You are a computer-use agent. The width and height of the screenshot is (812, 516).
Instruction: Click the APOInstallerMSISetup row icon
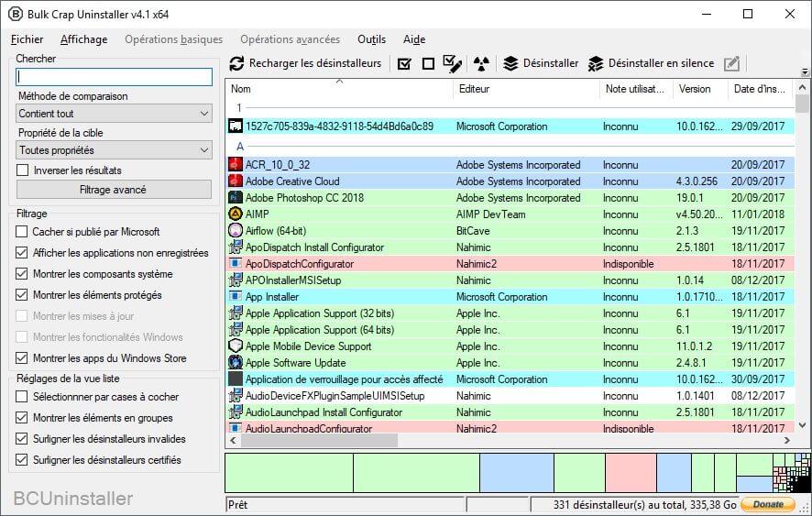[x=236, y=280]
